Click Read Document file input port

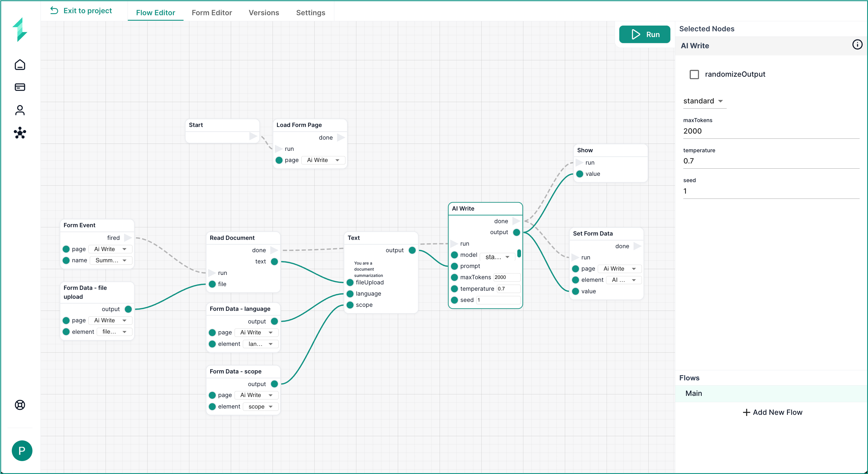pyautogui.click(x=212, y=284)
